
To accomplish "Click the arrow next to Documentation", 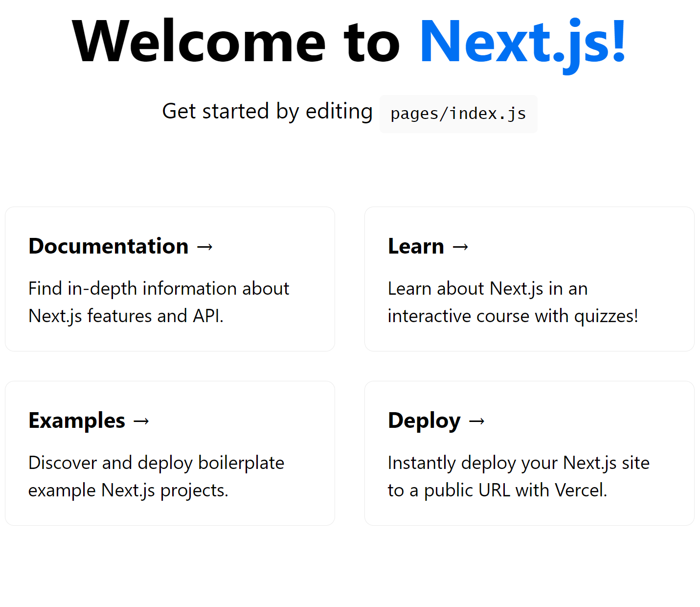I will pos(205,247).
